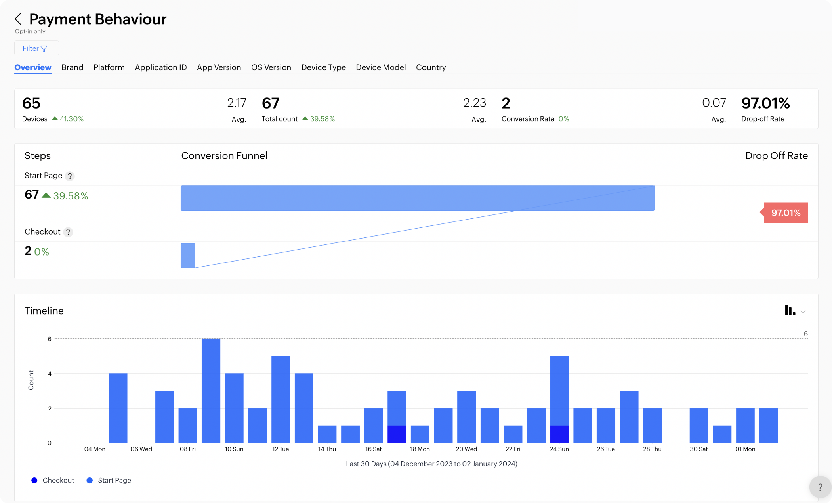Image resolution: width=832 pixels, height=504 pixels.
Task: Expand the chart type dropdown chevron
Action: click(x=803, y=312)
